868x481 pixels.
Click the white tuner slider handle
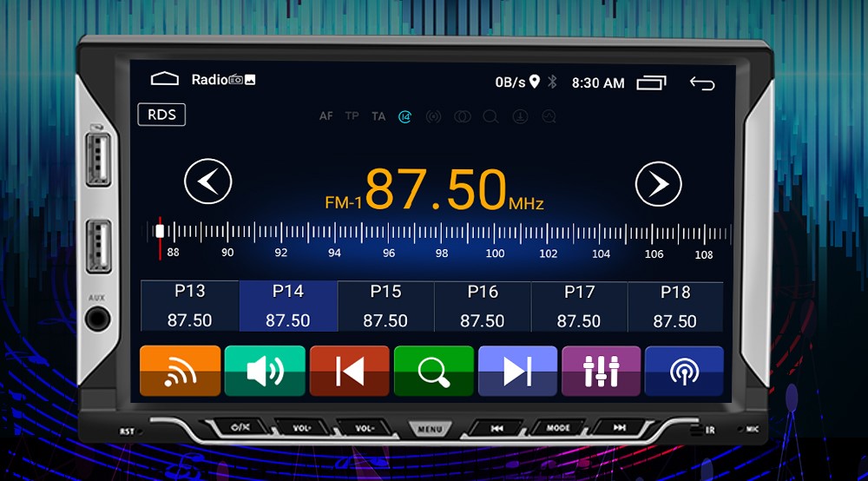(160, 231)
